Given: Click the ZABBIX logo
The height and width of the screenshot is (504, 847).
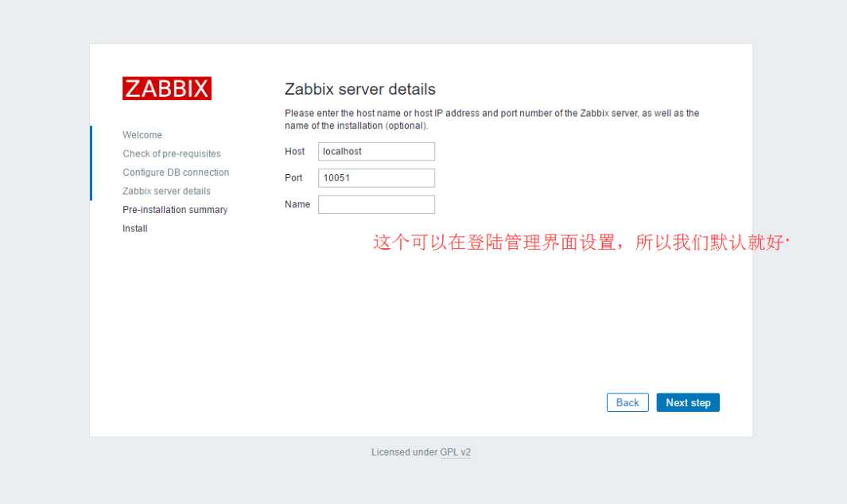Looking at the screenshot, I should 167,88.
